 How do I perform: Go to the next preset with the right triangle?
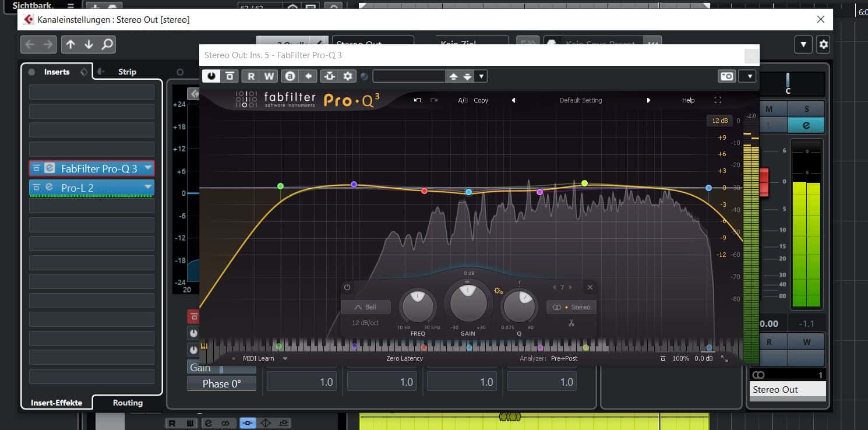648,100
